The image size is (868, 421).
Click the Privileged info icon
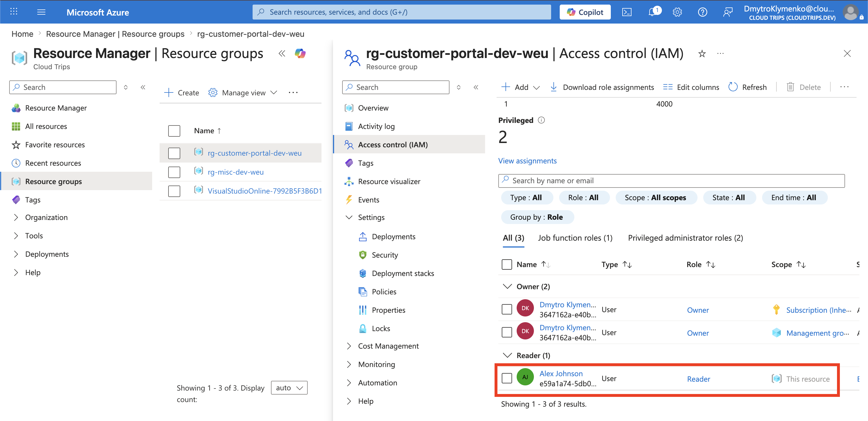[541, 120]
